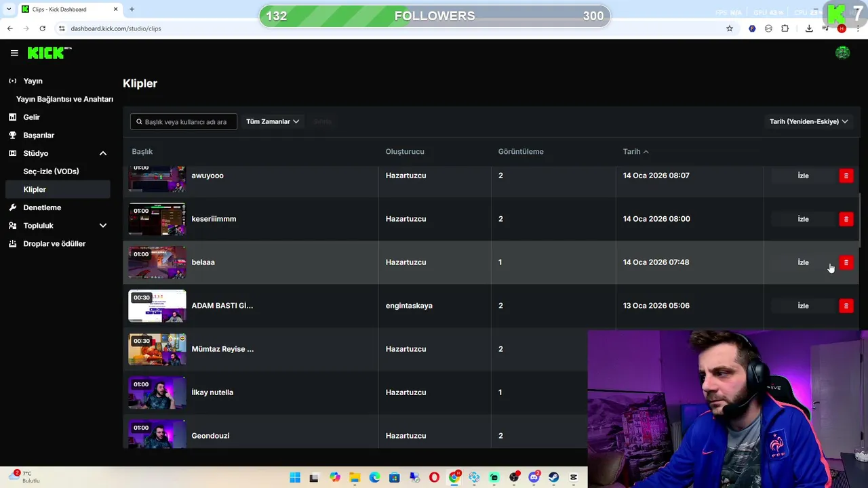Open Microsoft Edge from the taskbar
Image resolution: width=868 pixels, height=488 pixels.
pyautogui.click(x=374, y=478)
